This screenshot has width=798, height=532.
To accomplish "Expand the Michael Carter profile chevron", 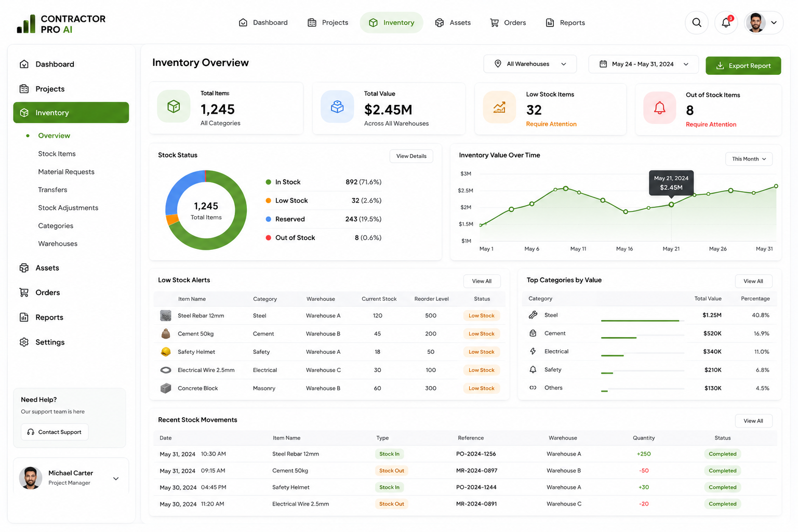I will pyautogui.click(x=116, y=478).
